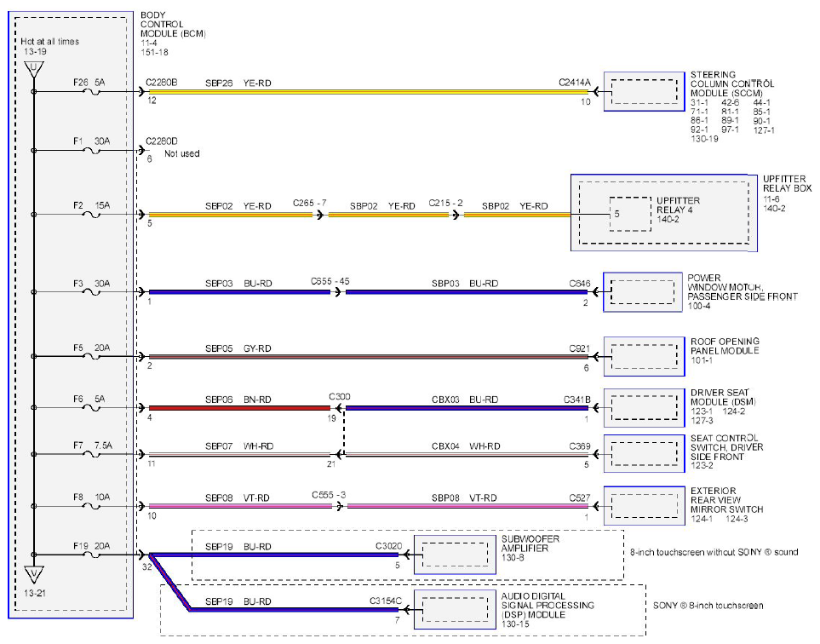Click the Roof Opening Panel Module box
This screenshot has height=644, width=820.
click(645, 356)
